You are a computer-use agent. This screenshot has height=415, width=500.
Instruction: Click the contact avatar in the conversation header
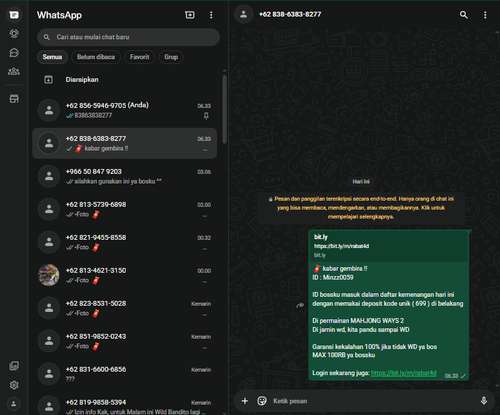pyautogui.click(x=244, y=14)
